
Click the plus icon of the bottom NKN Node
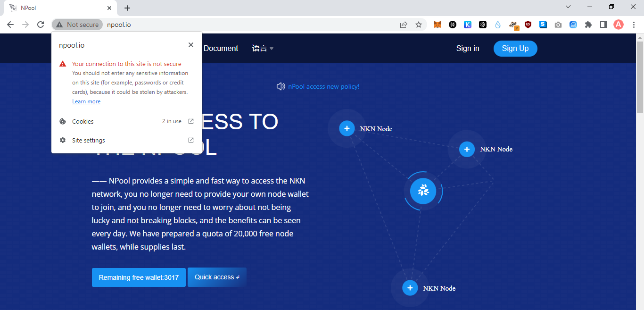click(410, 288)
